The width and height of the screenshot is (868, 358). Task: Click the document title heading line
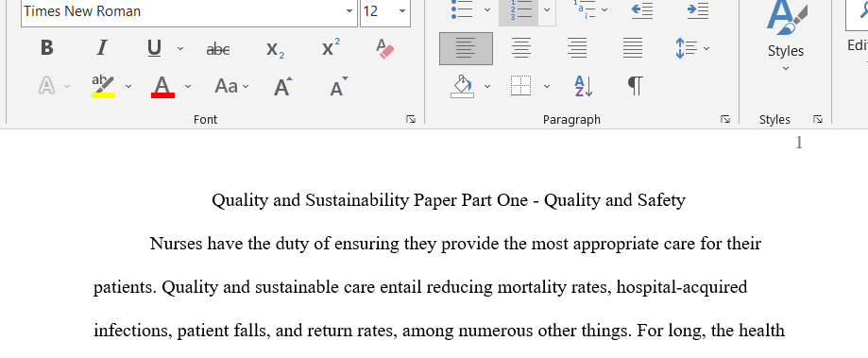[x=449, y=200]
